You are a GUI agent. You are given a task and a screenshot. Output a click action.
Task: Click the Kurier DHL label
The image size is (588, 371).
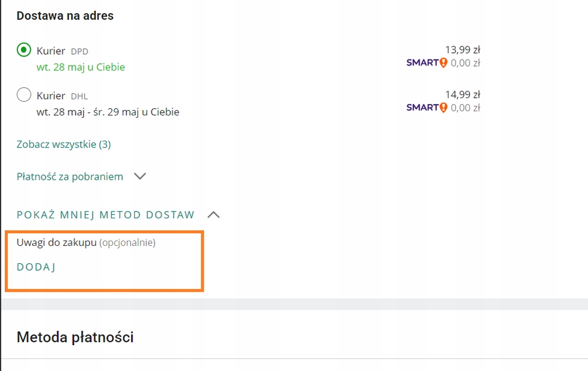click(62, 96)
